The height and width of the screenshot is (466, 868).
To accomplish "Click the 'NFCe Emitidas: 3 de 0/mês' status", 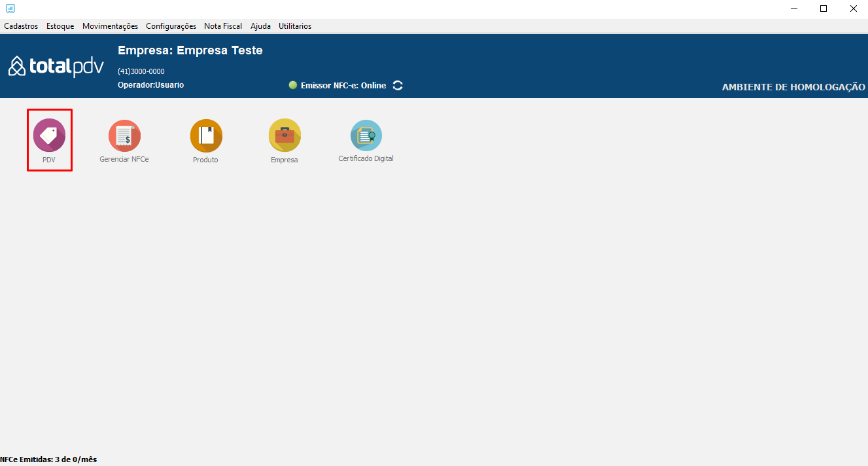I will [x=48, y=460].
